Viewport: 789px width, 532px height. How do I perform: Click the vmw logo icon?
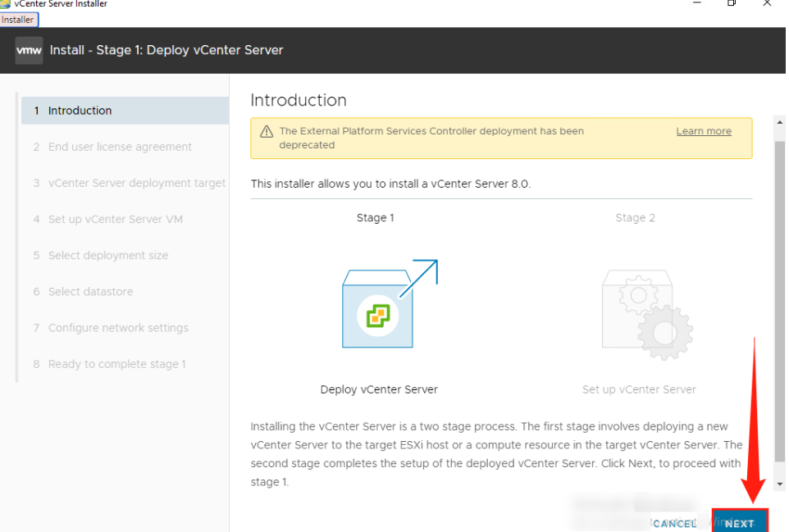tap(29, 50)
